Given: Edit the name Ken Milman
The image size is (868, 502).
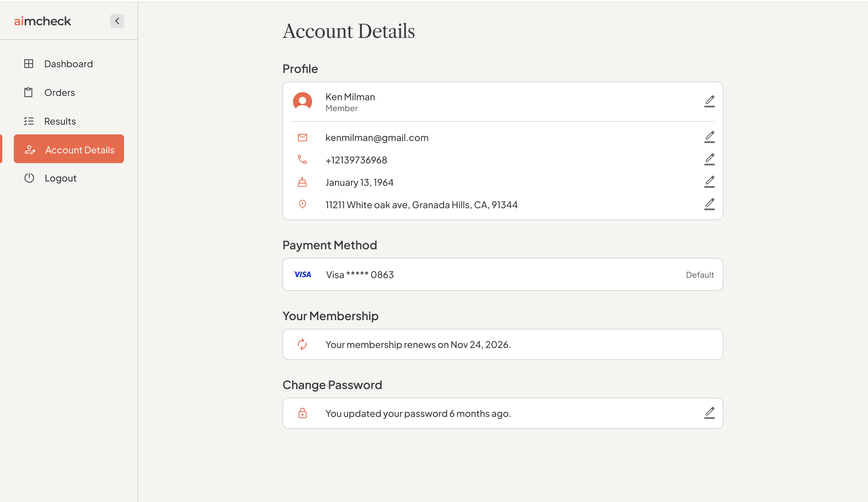Looking at the screenshot, I should [710, 101].
